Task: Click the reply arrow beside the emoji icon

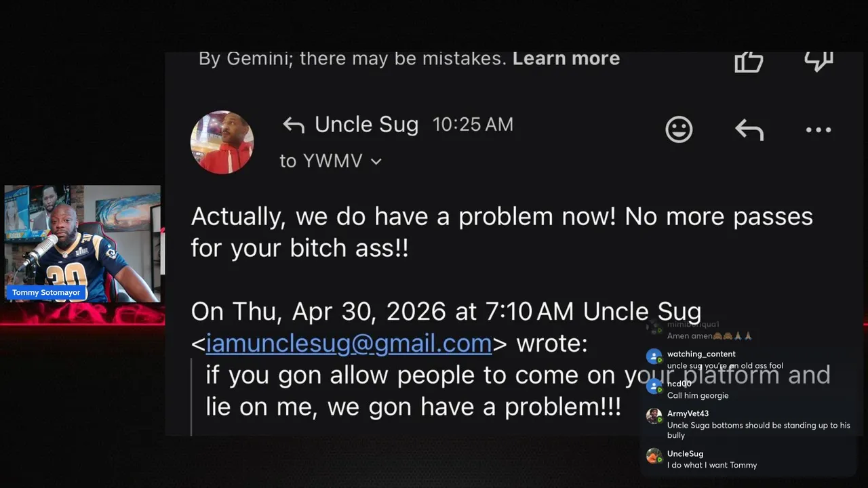Action: [749, 129]
